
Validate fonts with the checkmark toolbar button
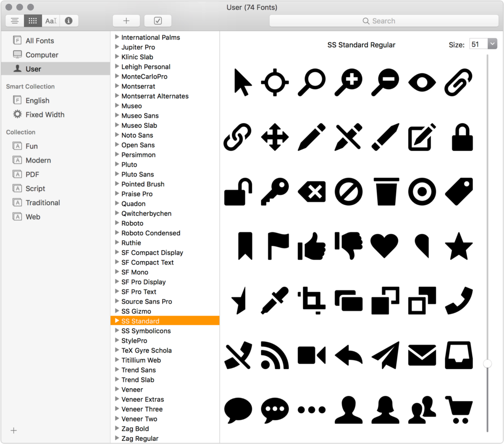click(157, 21)
